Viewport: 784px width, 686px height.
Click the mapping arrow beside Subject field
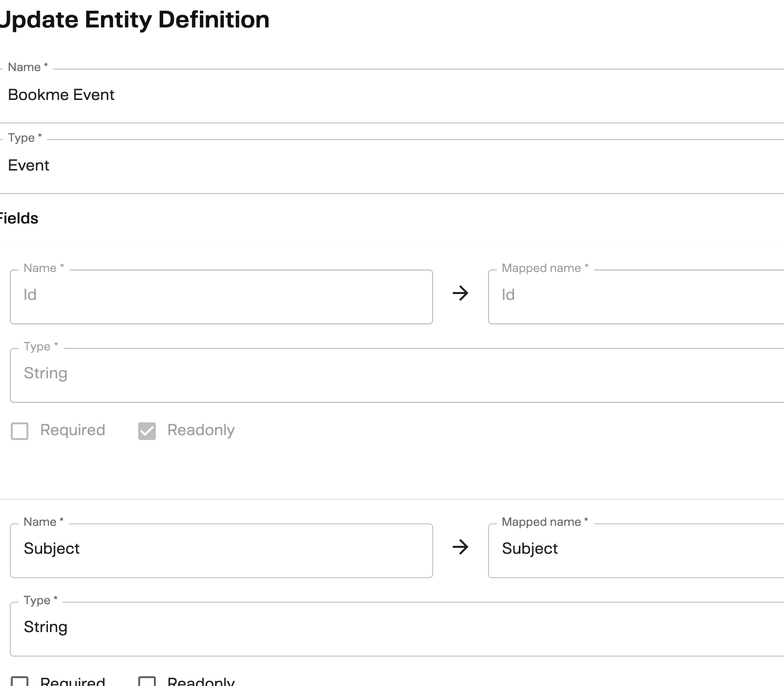tap(461, 547)
